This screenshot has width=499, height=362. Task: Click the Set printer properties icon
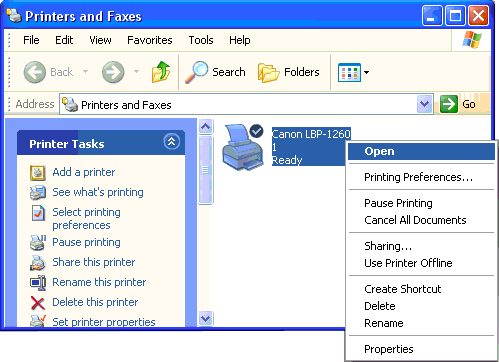pyautogui.click(x=38, y=321)
